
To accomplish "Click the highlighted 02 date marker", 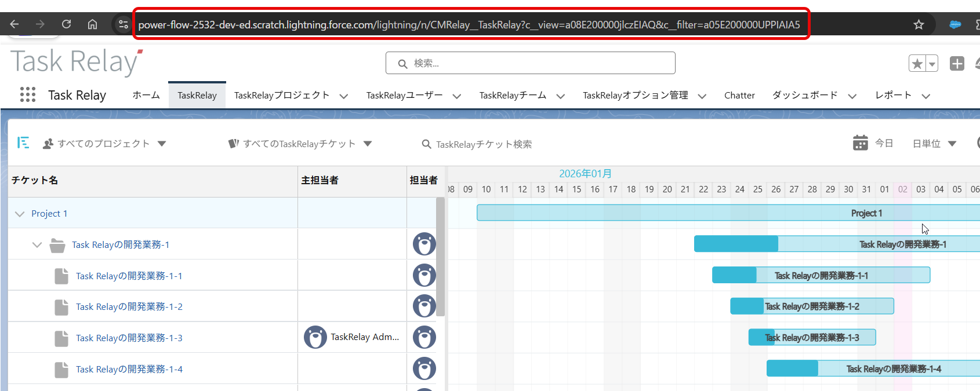I will [903, 189].
